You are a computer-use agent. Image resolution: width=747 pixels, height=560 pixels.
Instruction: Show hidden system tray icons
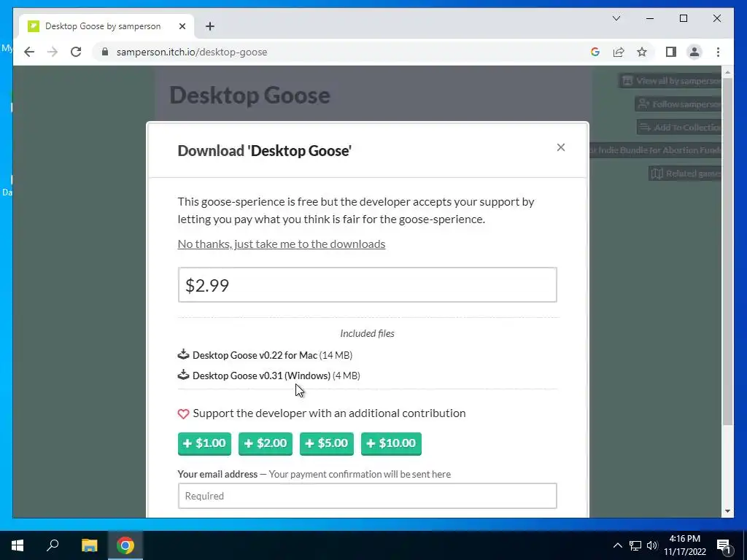617,545
